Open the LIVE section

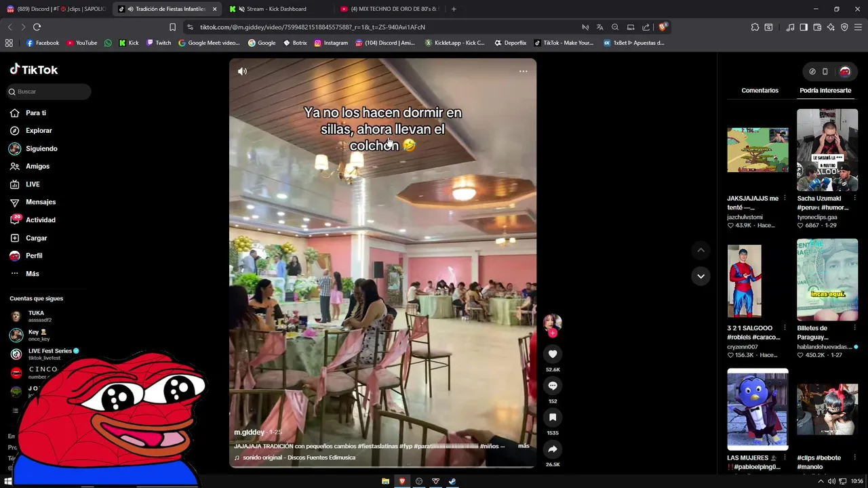pos(33,184)
